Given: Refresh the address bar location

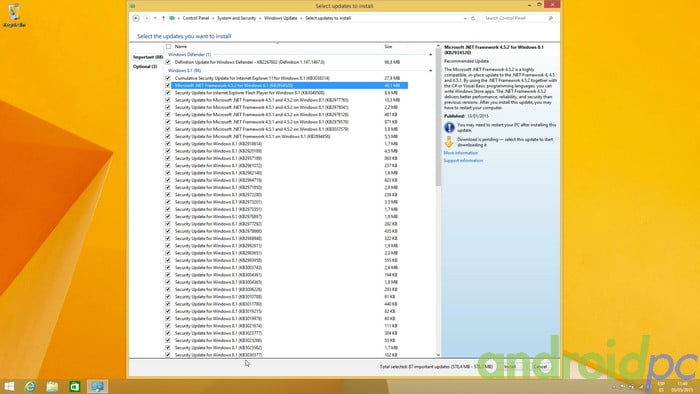Looking at the screenshot, I should (473, 18).
